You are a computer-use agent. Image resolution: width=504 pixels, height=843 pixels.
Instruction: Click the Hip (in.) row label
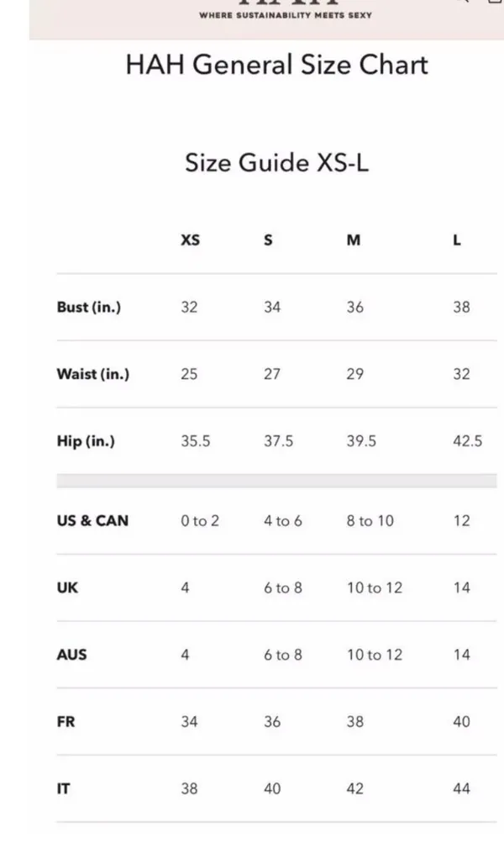(86, 441)
